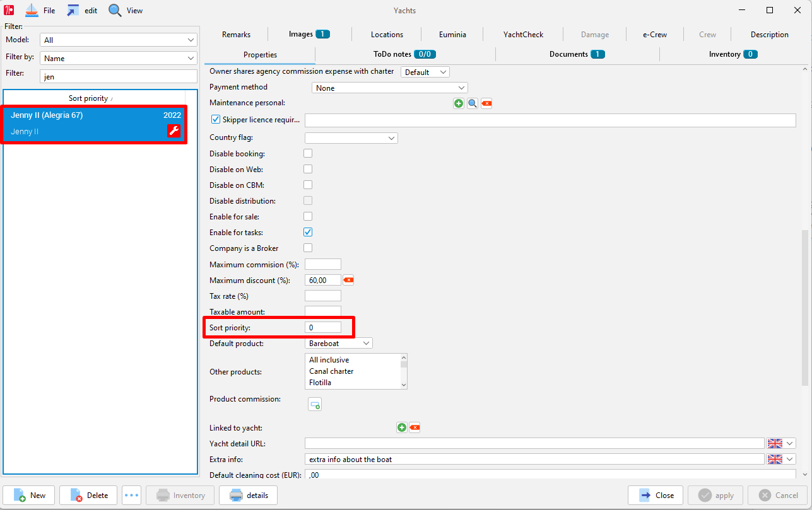The image size is (812, 510).
Task: Open the Country flag dropdown
Action: click(x=351, y=137)
